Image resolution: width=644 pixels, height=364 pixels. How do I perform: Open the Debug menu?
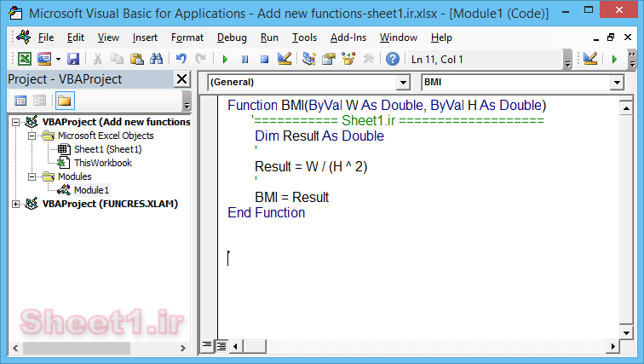coord(232,38)
